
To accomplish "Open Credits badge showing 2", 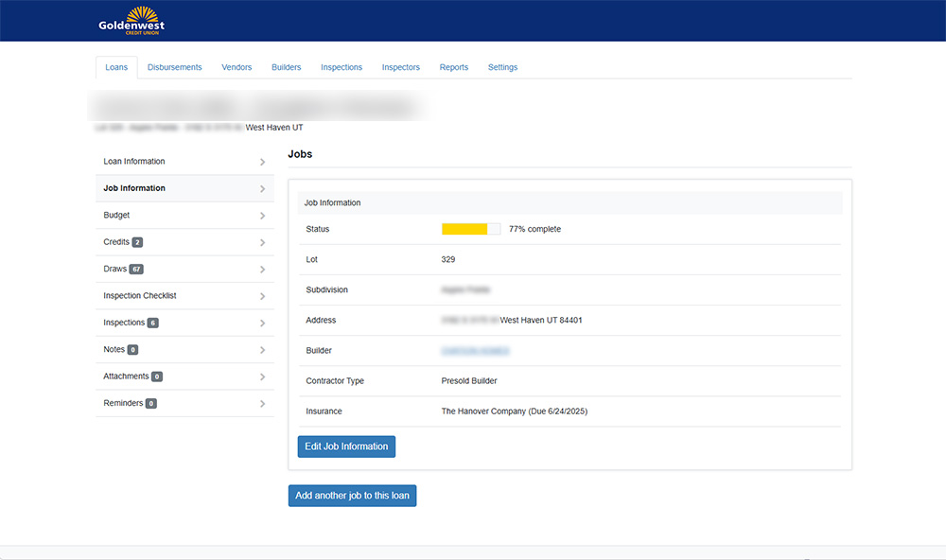I will (137, 242).
